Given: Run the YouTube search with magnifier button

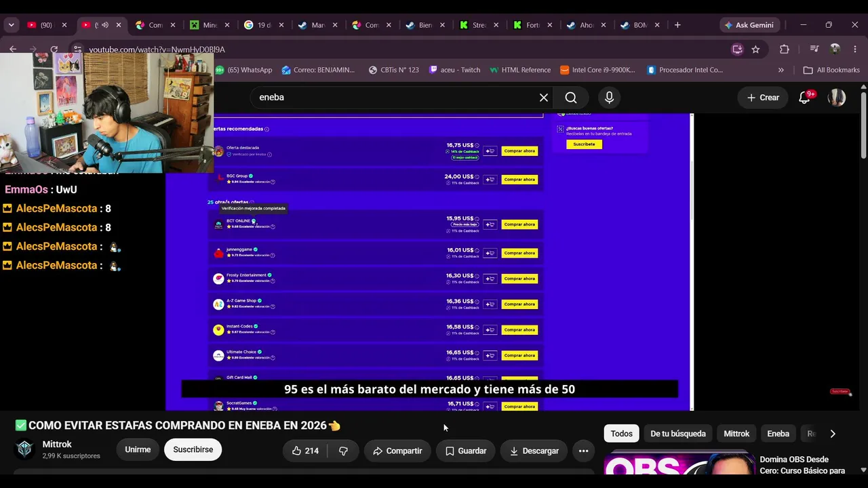Looking at the screenshot, I should click(571, 97).
